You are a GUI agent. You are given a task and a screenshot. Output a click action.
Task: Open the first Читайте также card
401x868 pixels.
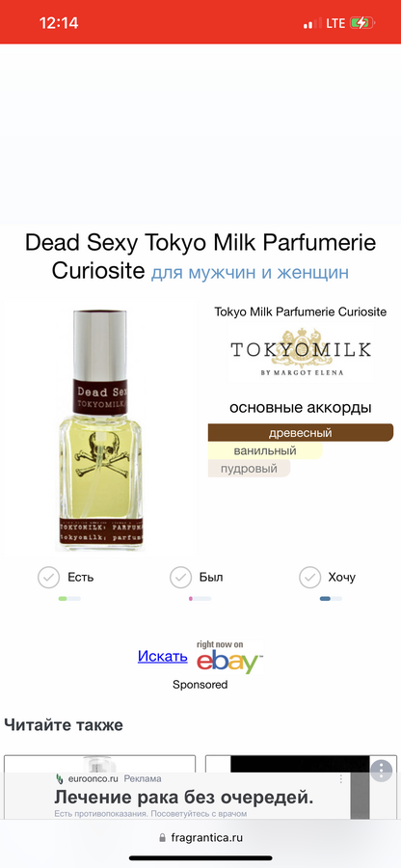(x=100, y=764)
